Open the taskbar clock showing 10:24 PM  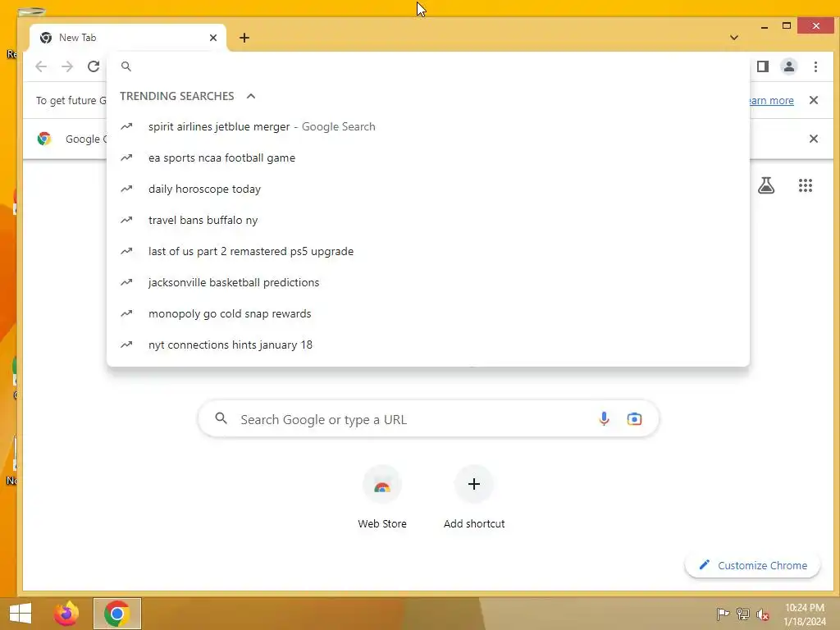804,614
